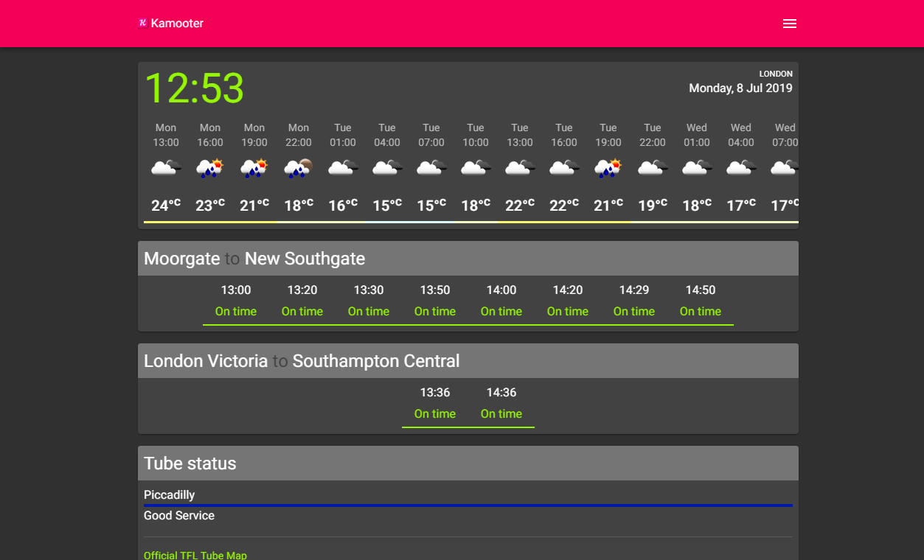This screenshot has width=924, height=560.
Task: Select the Wed 04:00 cloud icon
Action: click(x=741, y=169)
